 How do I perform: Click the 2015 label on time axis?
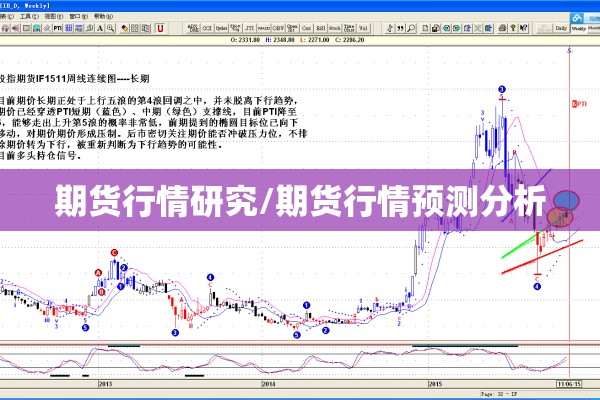point(436,384)
